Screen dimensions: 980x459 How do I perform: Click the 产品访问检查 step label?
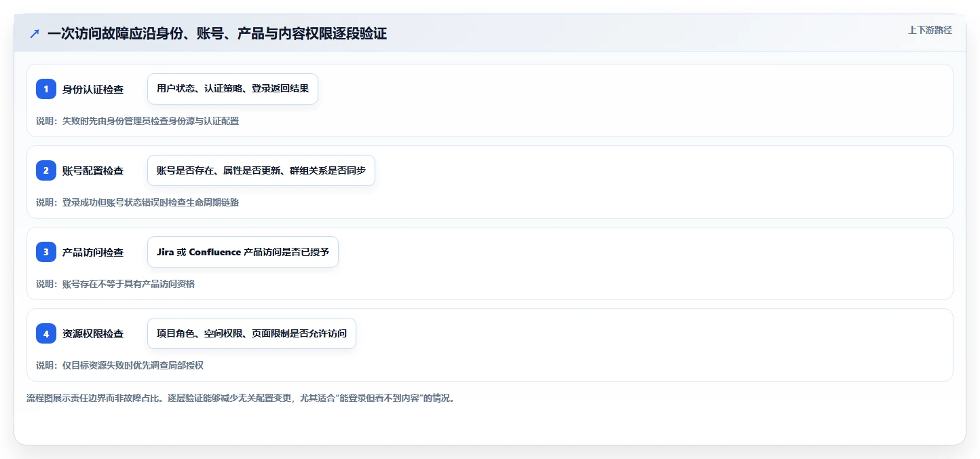[x=93, y=252]
